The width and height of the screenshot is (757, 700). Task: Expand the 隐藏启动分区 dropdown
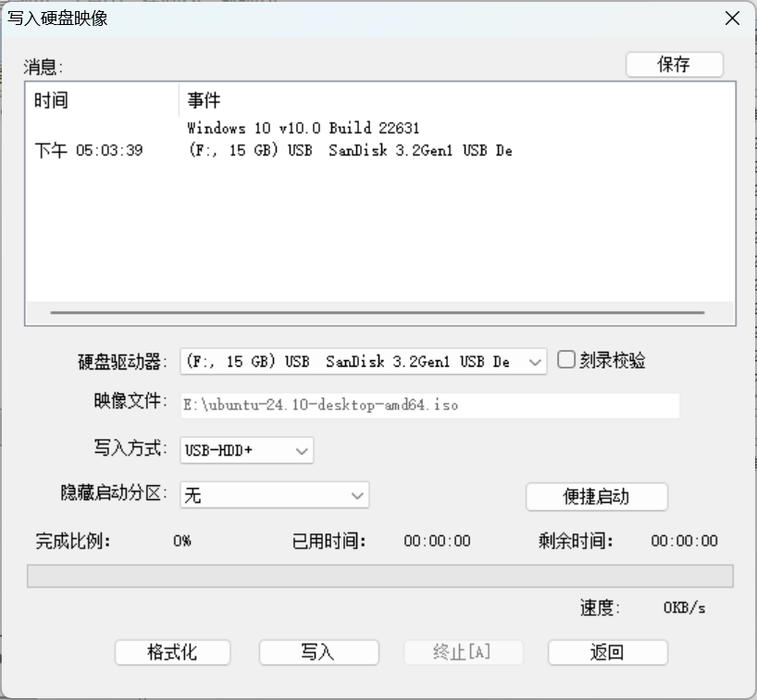274,494
